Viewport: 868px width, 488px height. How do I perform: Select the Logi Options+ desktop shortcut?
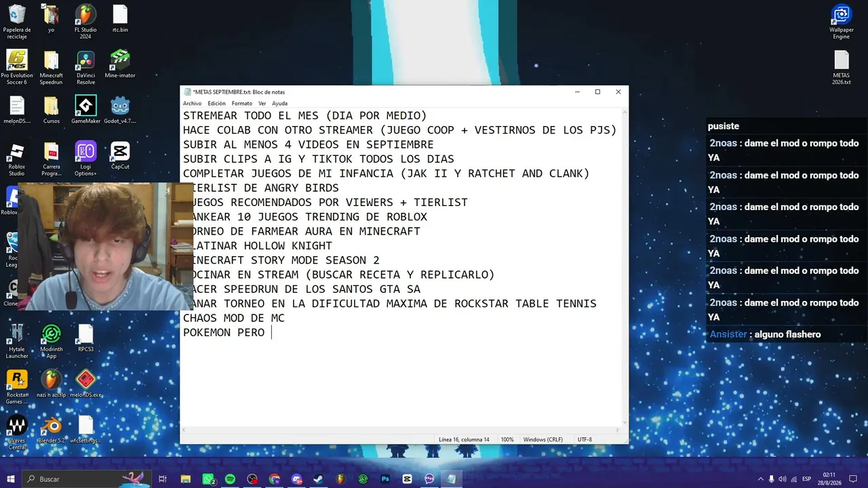click(x=85, y=159)
